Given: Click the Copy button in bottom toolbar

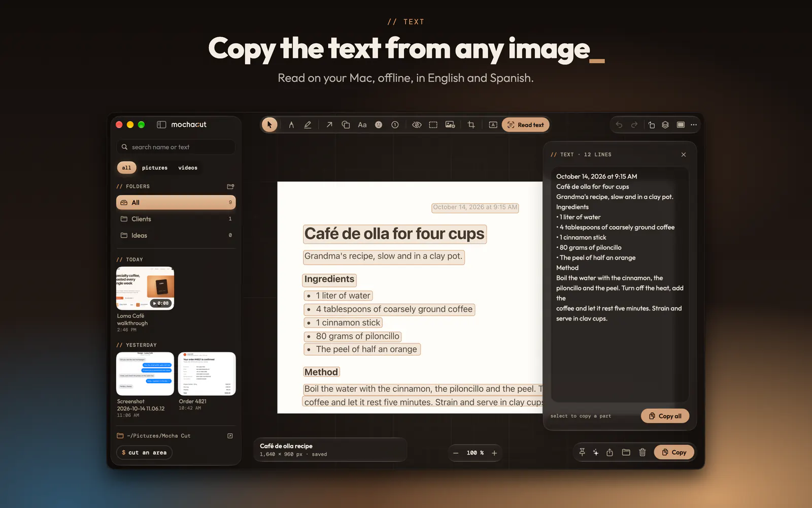Looking at the screenshot, I should click(x=674, y=452).
